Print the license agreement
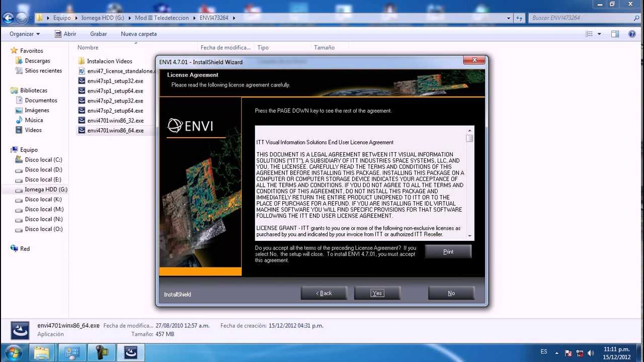The image size is (644, 362). [x=448, y=251]
